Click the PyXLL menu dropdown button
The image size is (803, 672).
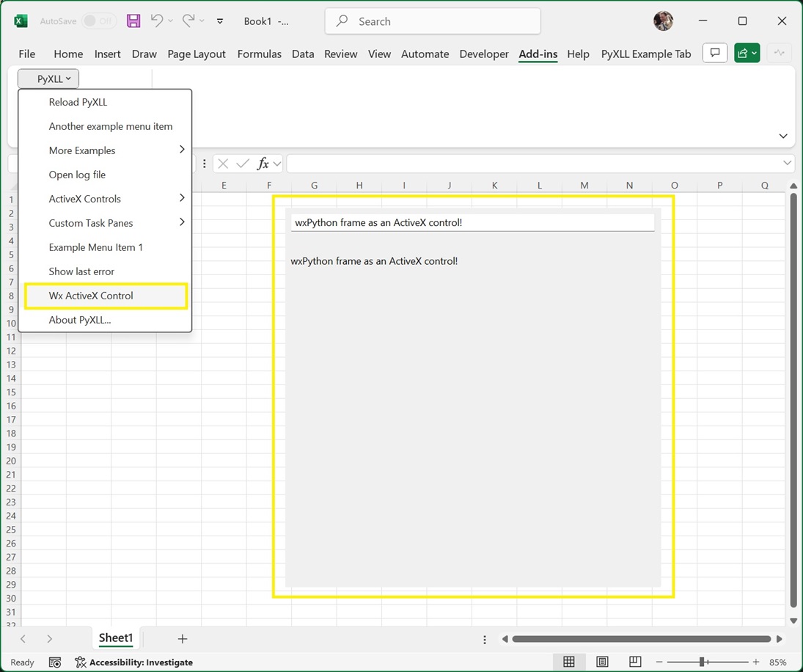[48, 79]
